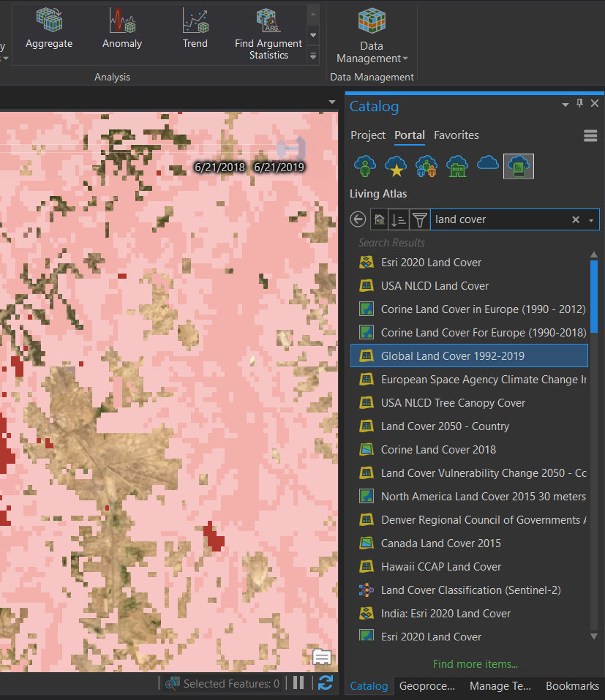Toggle Living Atlas content view
Viewport: 605px width, 700px height.
coord(518,166)
